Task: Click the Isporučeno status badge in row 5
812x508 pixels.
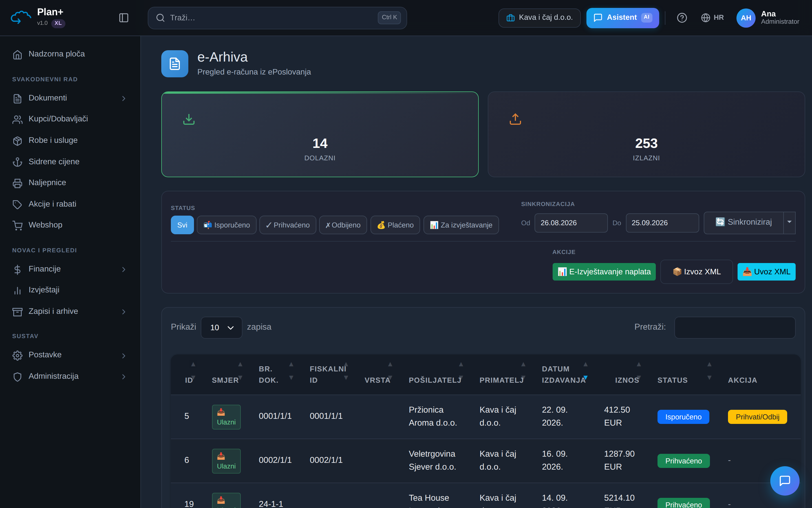Action: tap(683, 417)
